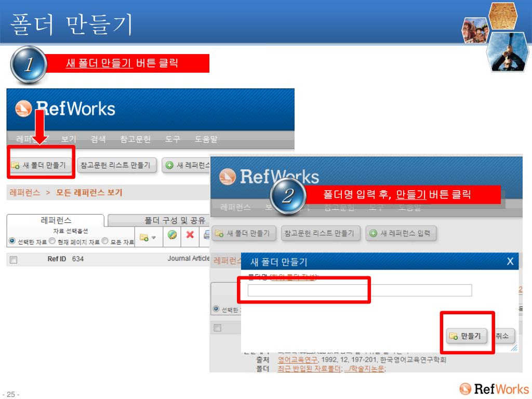Select 선택한 자료 radio button in left window
532x399 pixels.
(x=12, y=241)
